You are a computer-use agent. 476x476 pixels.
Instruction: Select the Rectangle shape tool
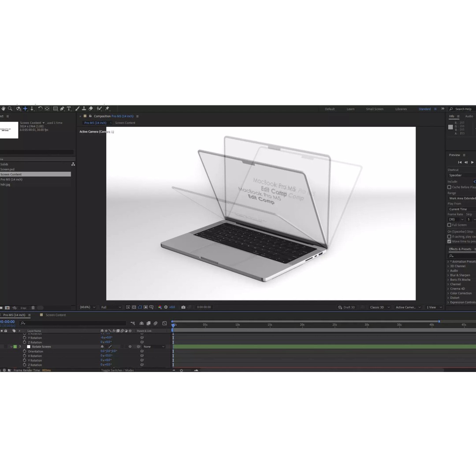click(x=56, y=109)
